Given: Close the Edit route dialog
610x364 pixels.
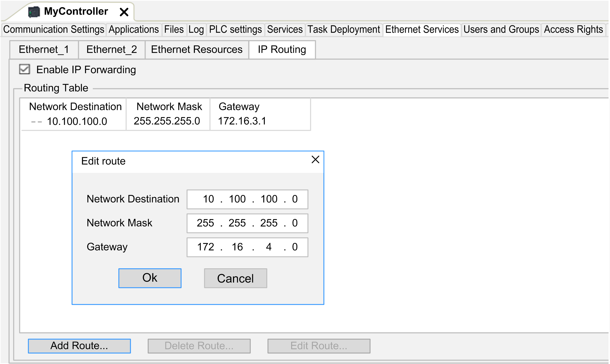Looking at the screenshot, I should point(315,160).
